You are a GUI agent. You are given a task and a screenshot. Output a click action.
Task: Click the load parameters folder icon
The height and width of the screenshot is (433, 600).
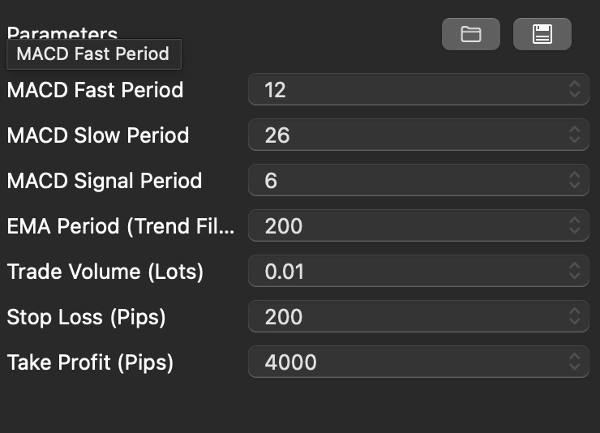[471, 34]
